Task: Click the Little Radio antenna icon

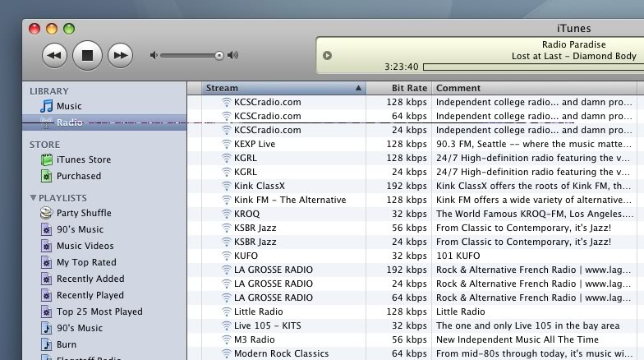Action: point(227,312)
